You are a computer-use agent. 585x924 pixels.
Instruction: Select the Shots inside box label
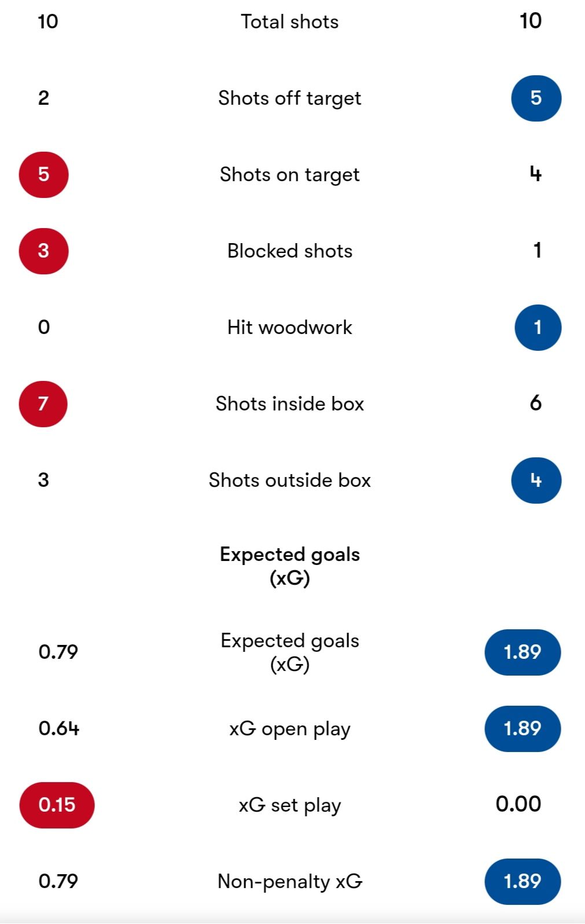290,404
